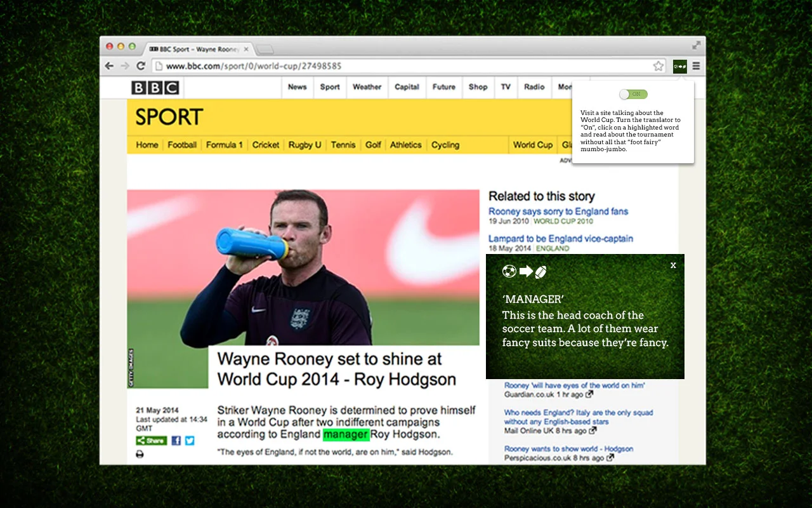812x508 pixels.
Task: Open TV in BBC top navigation
Action: [x=506, y=87]
